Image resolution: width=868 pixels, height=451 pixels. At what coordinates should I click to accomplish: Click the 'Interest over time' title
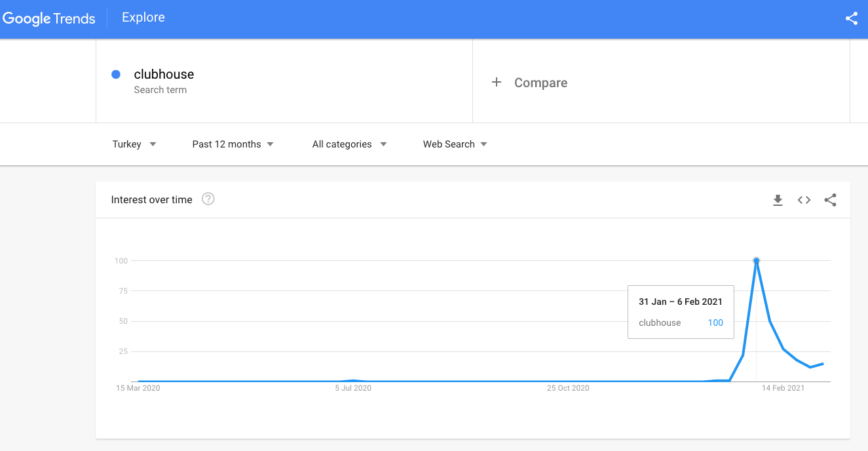point(152,200)
